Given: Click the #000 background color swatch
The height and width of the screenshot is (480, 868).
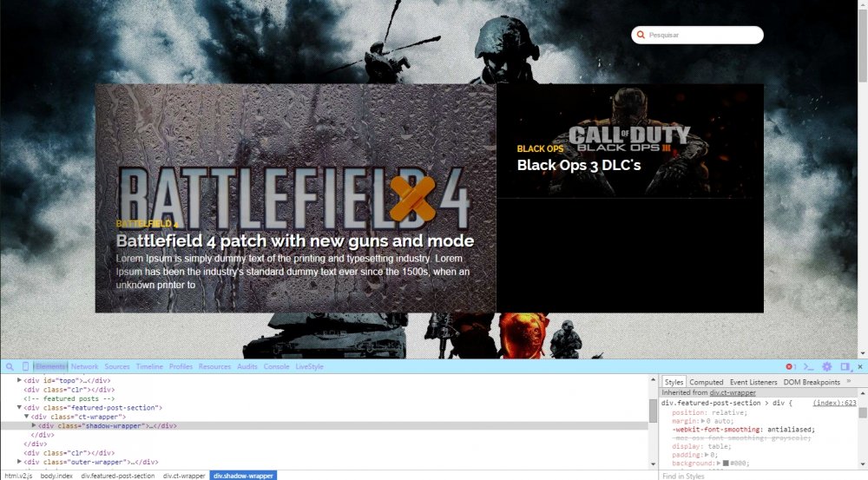Looking at the screenshot, I should pyautogui.click(x=726, y=464).
